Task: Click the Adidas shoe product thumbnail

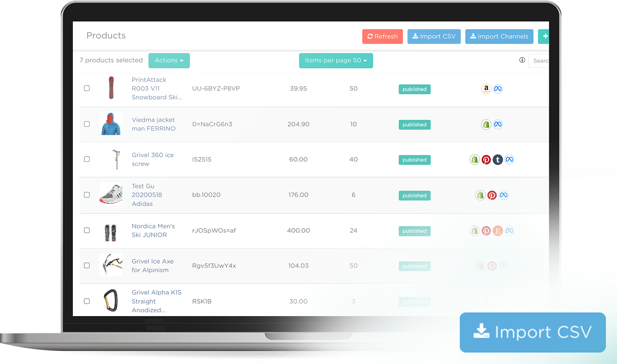Action: coord(111,194)
